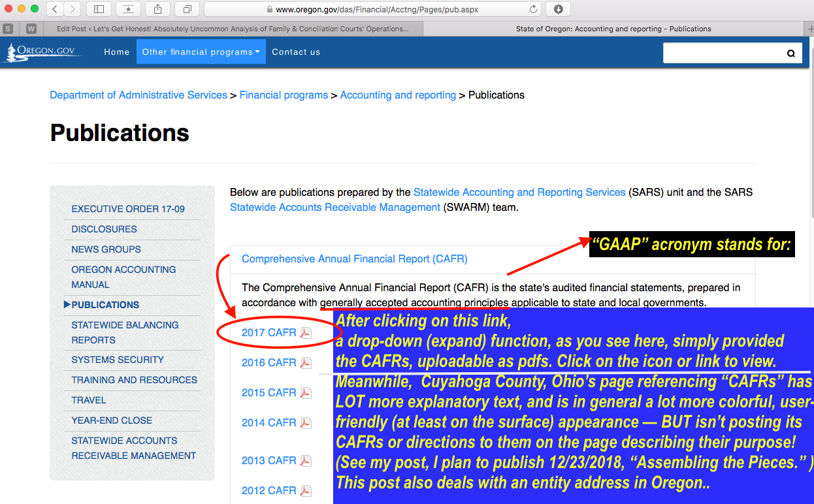Click the search magnifier icon on Oregon.gov
814x504 pixels.
click(790, 54)
